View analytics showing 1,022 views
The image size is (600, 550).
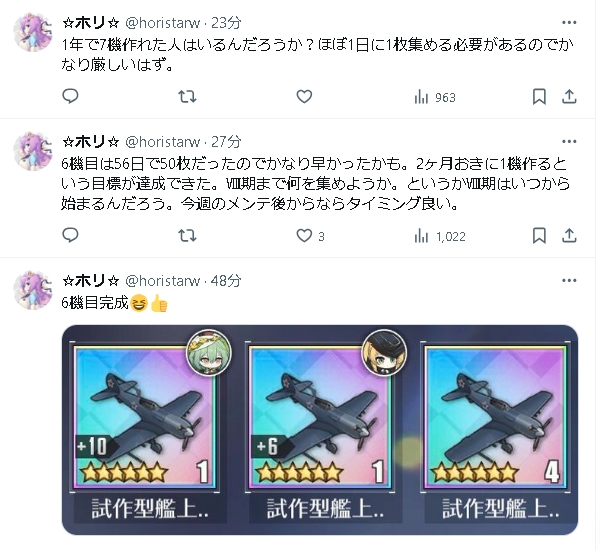[440, 236]
